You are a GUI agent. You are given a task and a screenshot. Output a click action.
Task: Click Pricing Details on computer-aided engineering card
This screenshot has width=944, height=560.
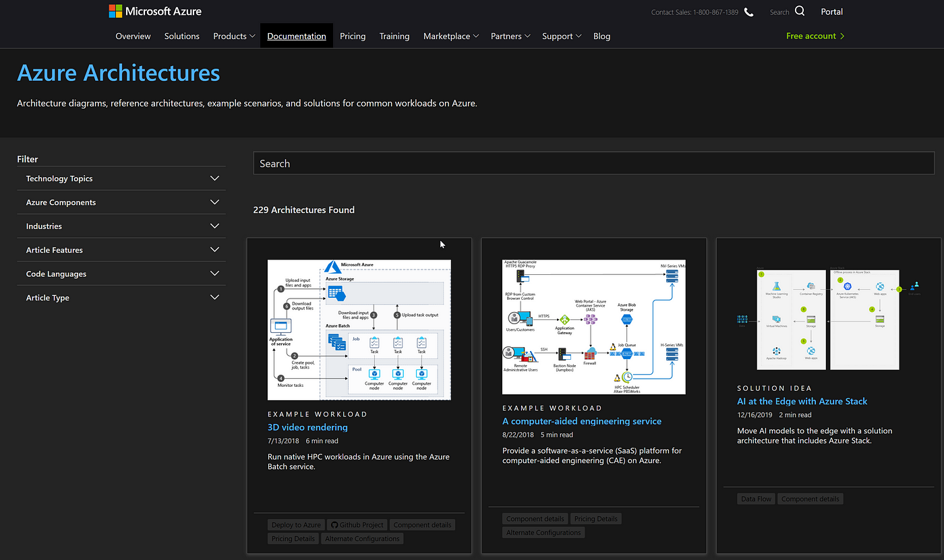click(x=595, y=519)
